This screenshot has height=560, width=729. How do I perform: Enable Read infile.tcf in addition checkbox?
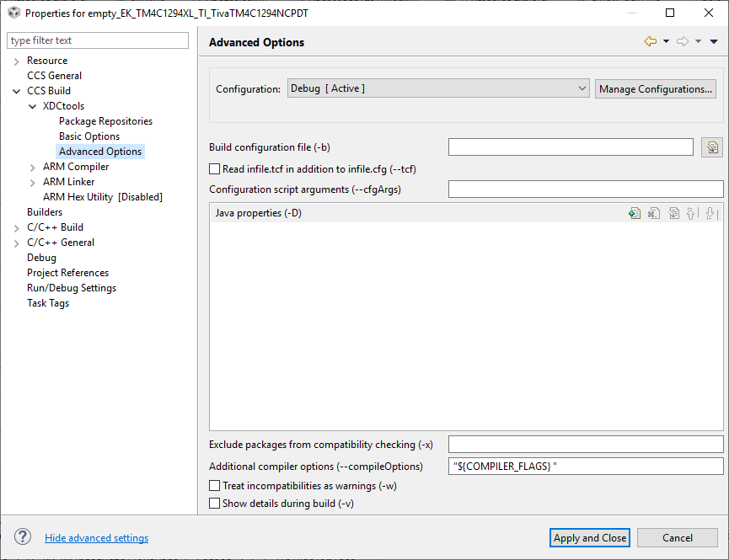click(214, 169)
